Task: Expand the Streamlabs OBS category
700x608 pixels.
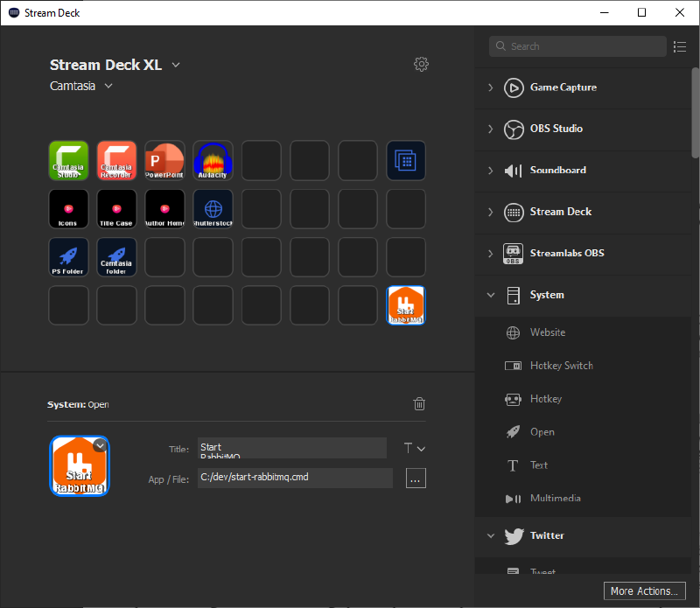Action: click(x=491, y=254)
